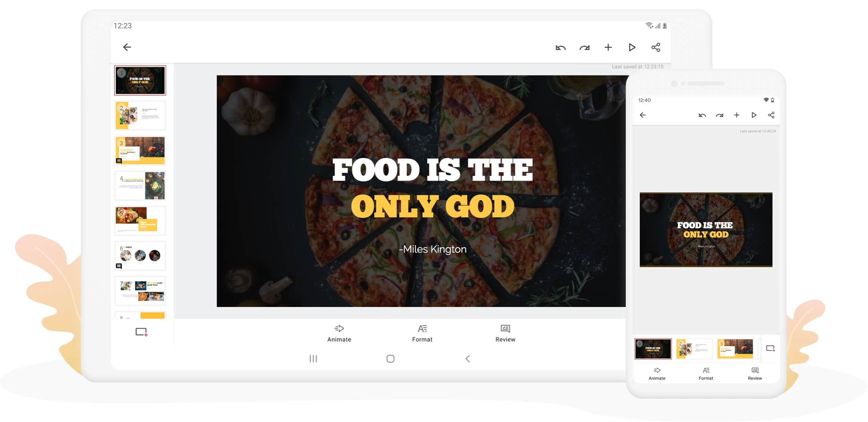Select the ONLY GOD yellow text on tablet
This screenshot has height=422, width=868.
tap(433, 207)
